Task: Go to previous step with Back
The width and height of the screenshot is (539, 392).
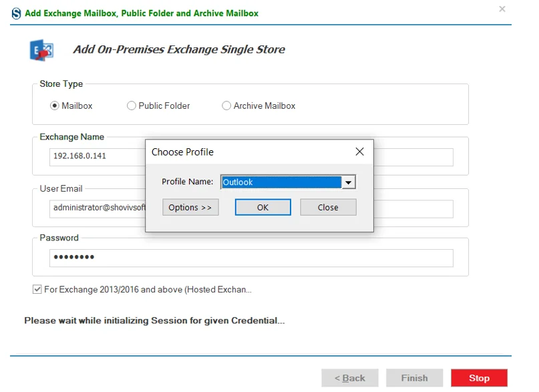Action: [350, 378]
